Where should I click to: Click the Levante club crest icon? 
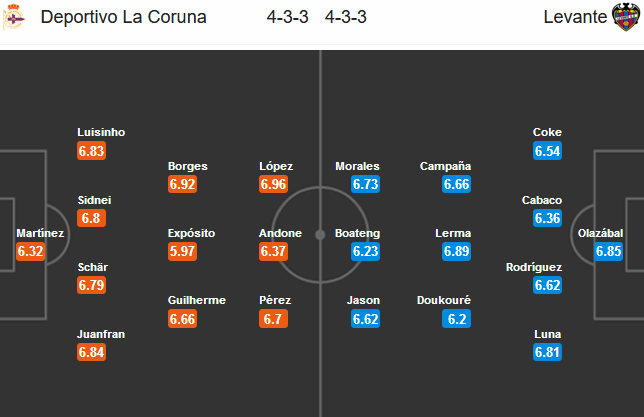(x=624, y=17)
